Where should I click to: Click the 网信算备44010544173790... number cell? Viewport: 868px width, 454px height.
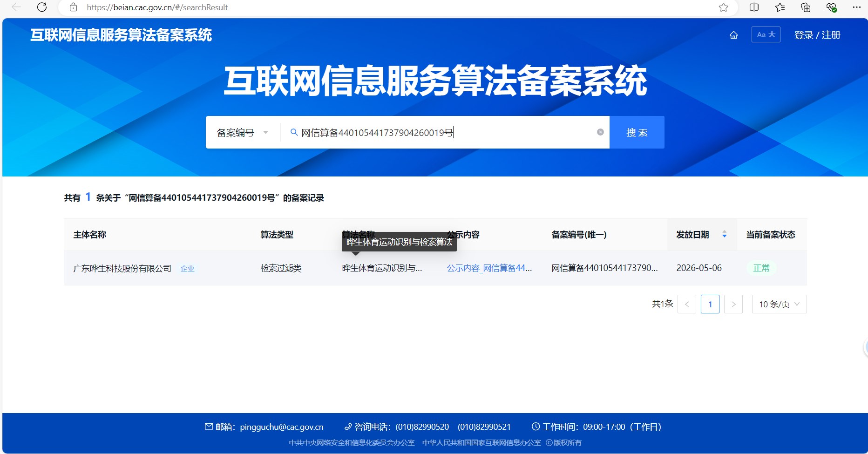pos(604,268)
